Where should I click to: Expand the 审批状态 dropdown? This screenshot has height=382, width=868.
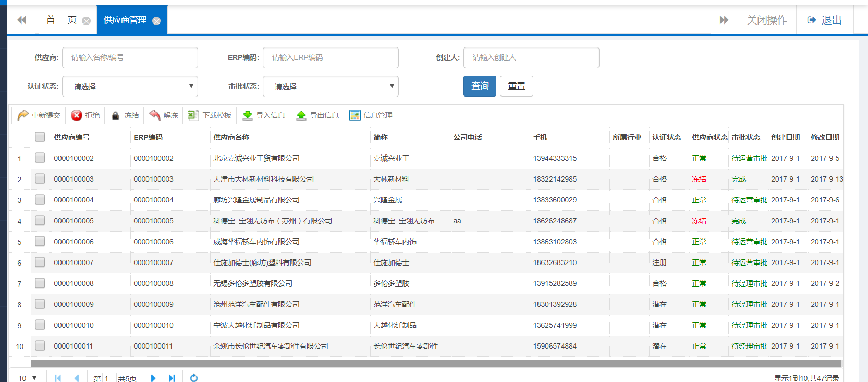331,87
